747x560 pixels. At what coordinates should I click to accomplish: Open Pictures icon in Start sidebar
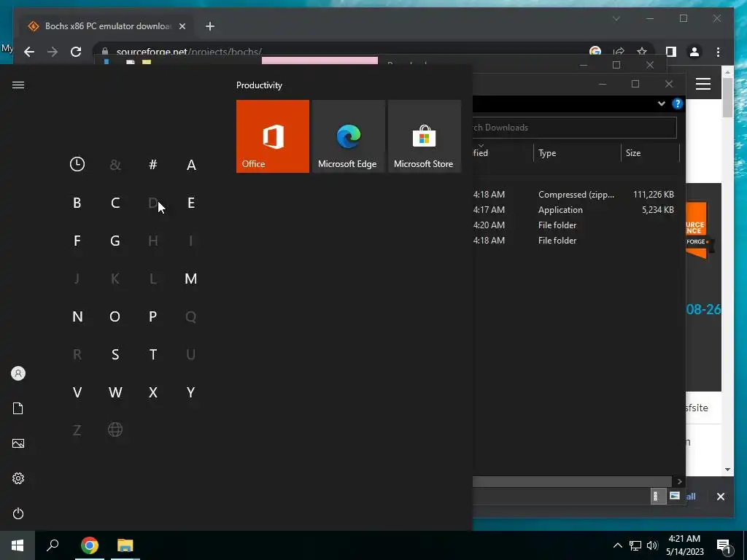click(x=18, y=443)
